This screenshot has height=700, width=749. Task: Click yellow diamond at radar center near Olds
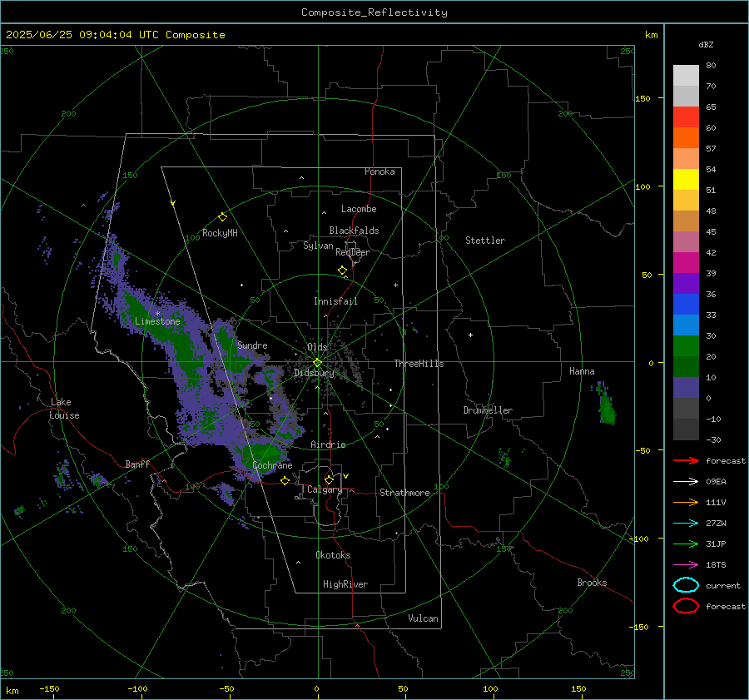click(x=318, y=362)
